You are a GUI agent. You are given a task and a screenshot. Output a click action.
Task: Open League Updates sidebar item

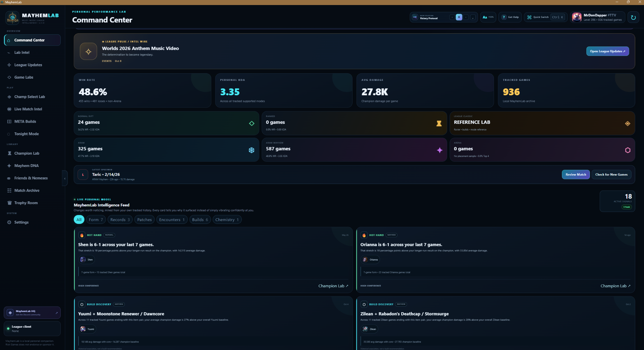tap(32, 65)
